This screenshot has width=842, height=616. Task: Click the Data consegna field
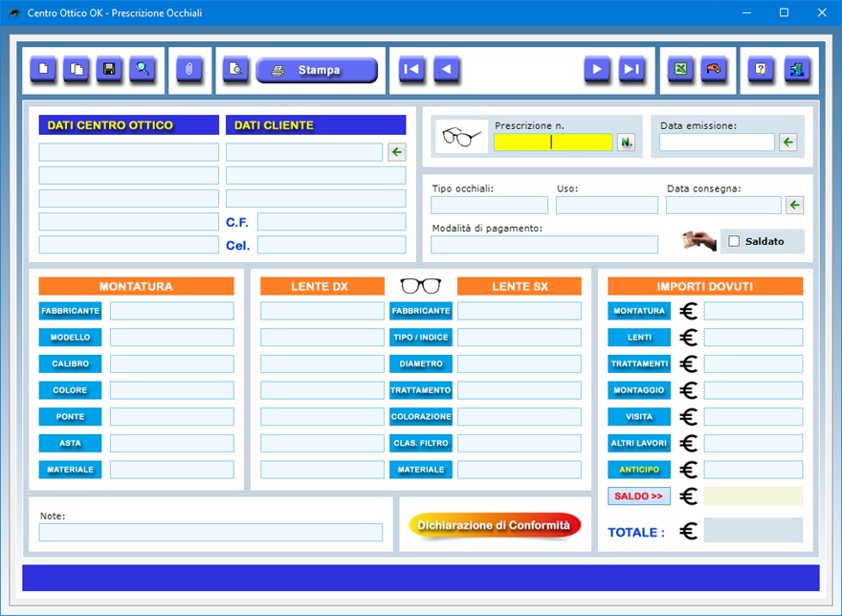[723, 205]
